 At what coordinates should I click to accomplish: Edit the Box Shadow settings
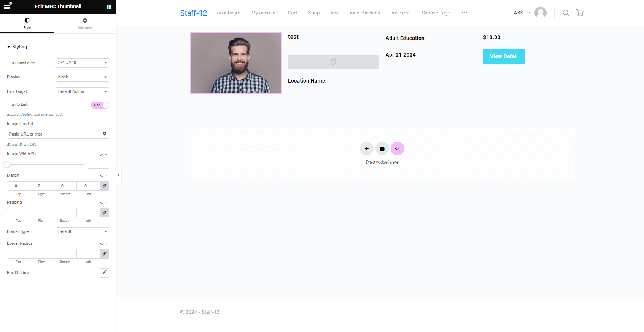(x=105, y=273)
